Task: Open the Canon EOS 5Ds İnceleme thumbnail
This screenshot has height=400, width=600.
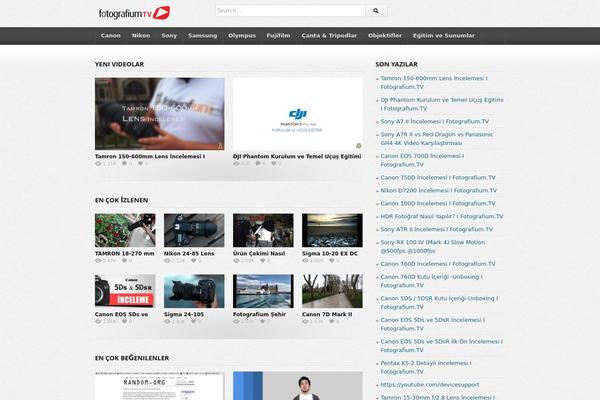Action: coord(125,291)
